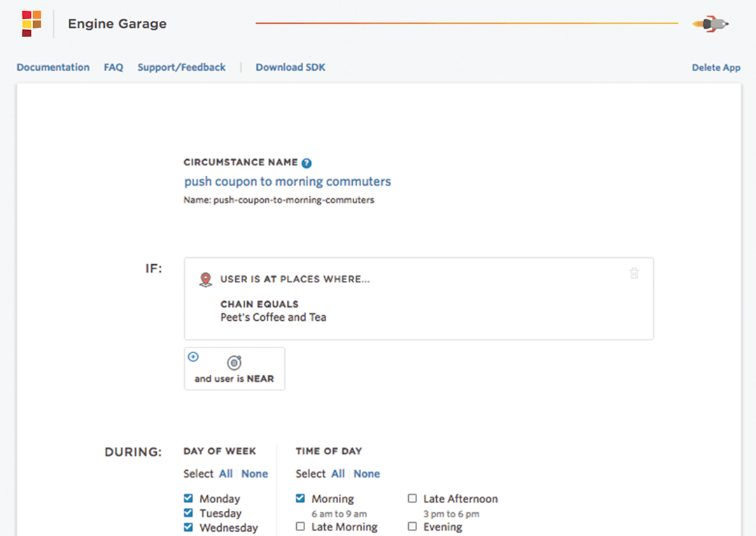The width and height of the screenshot is (756, 536).
Task: Click the Circumstance Name help question mark
Action: click(307, 163)
